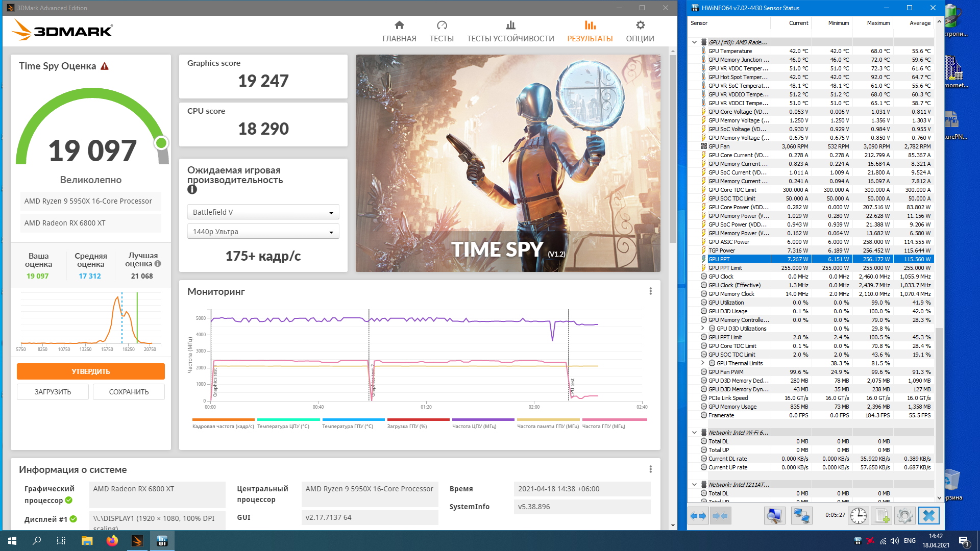Open HWiNFO sensor settings gear
Image resolution: width=980 pixels, height=551 pixels.
pyautogui.click(x=904, y=516)
